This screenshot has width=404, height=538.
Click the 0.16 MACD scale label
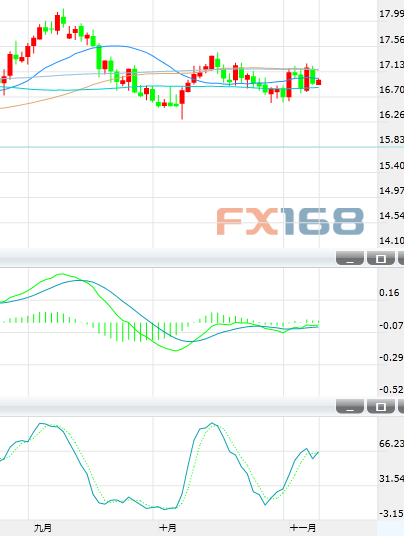[389, 293]
